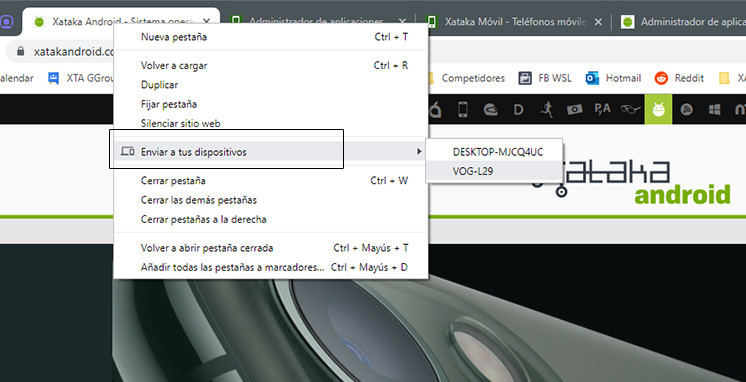
Task: Open the Windows logo site icon
Action: (714, 110)
